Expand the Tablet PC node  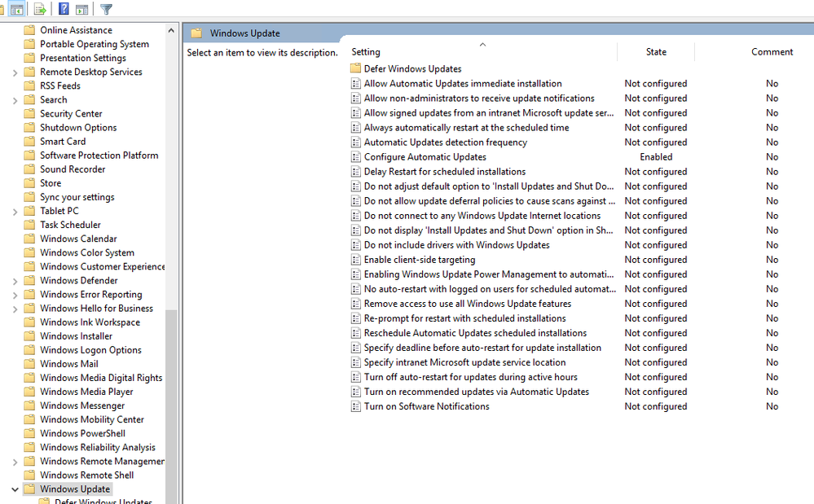[x=15, y=212]
